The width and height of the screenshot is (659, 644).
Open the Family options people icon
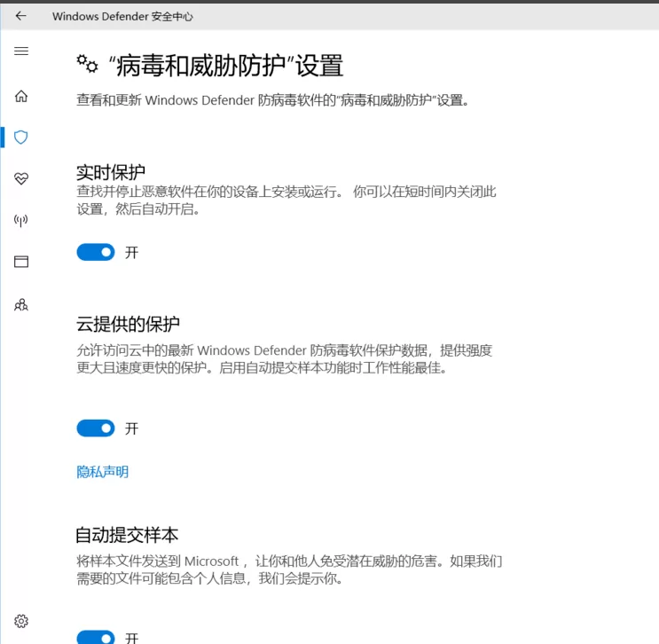pyautogui.click(x=21, y=304)
